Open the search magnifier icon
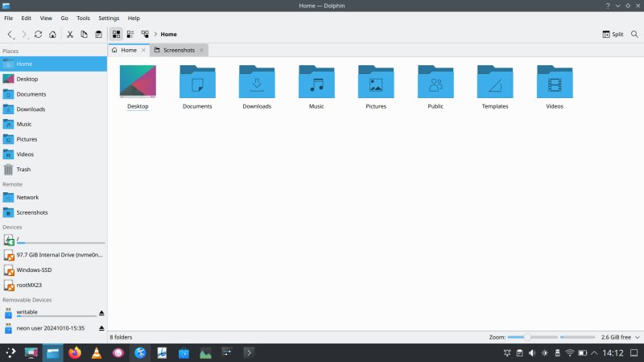Screen dimensions: 644x362 (634, 35)
